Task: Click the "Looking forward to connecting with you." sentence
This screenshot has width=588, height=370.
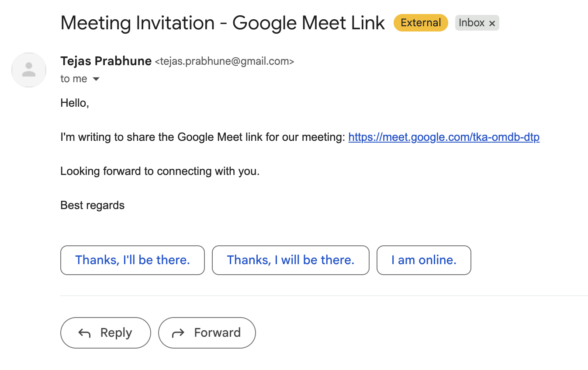Action: coord(160,171)
